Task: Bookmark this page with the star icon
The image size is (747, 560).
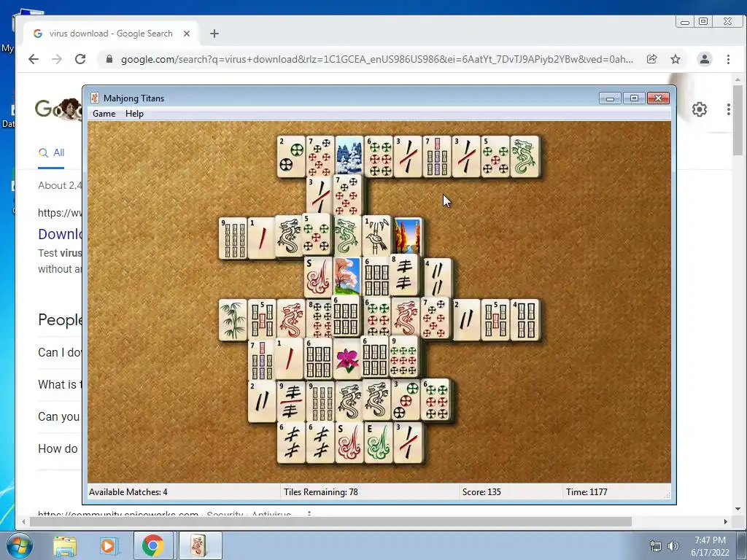Action: (x=676, y=59)
